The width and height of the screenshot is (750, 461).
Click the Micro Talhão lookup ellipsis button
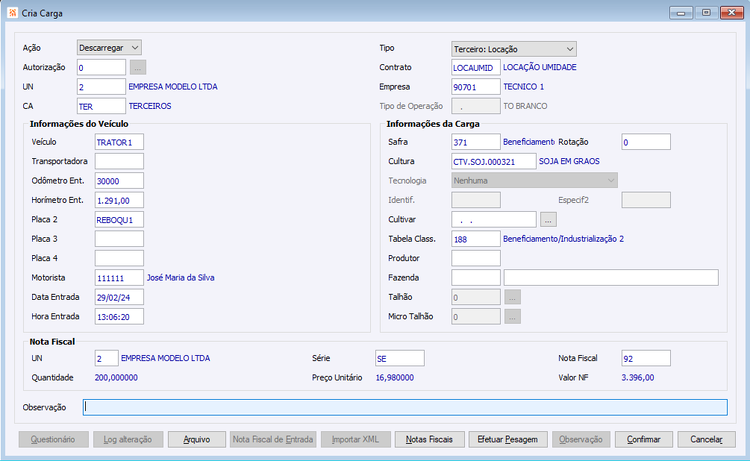512,317
